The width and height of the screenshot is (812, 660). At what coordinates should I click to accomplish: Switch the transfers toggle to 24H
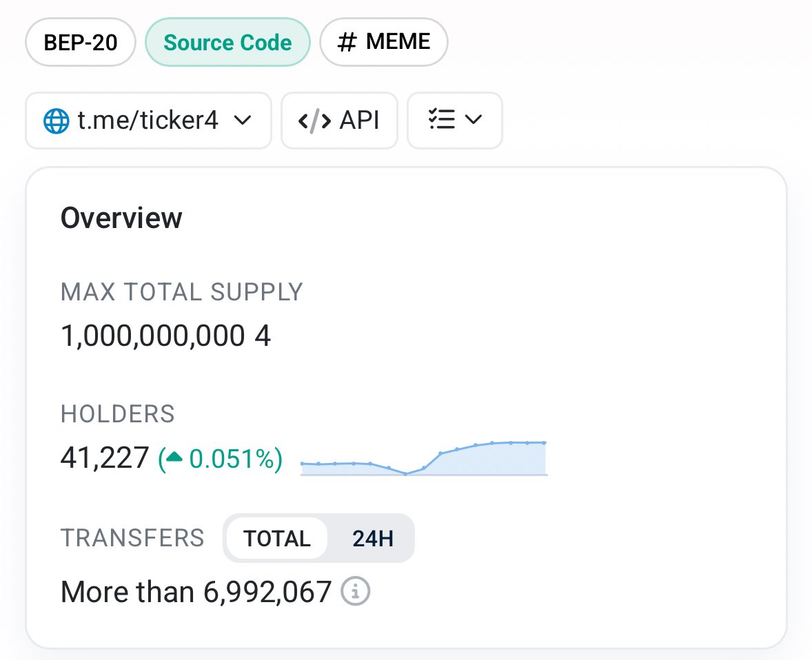click(x=372, y=538)
